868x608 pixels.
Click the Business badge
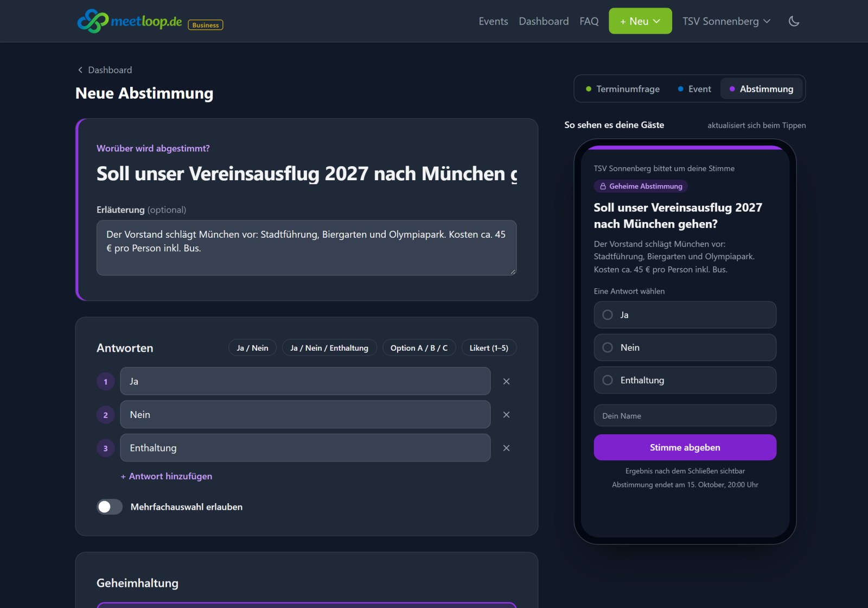206,25
